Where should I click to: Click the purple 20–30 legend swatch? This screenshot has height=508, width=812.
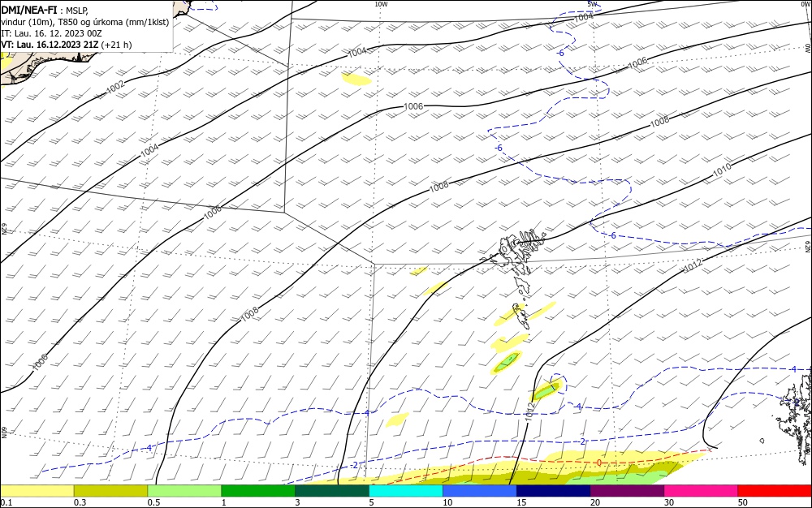click(x=627, y=491)
